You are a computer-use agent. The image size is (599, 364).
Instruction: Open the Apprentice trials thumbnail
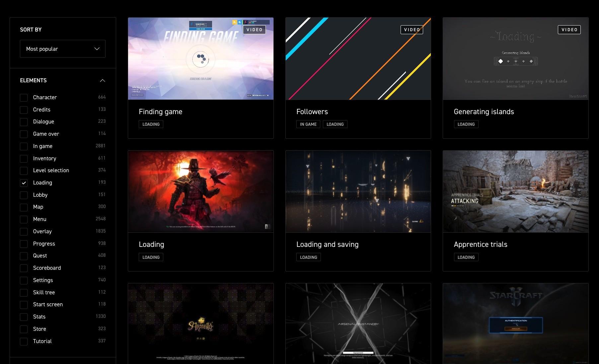(x=515, y=191)
